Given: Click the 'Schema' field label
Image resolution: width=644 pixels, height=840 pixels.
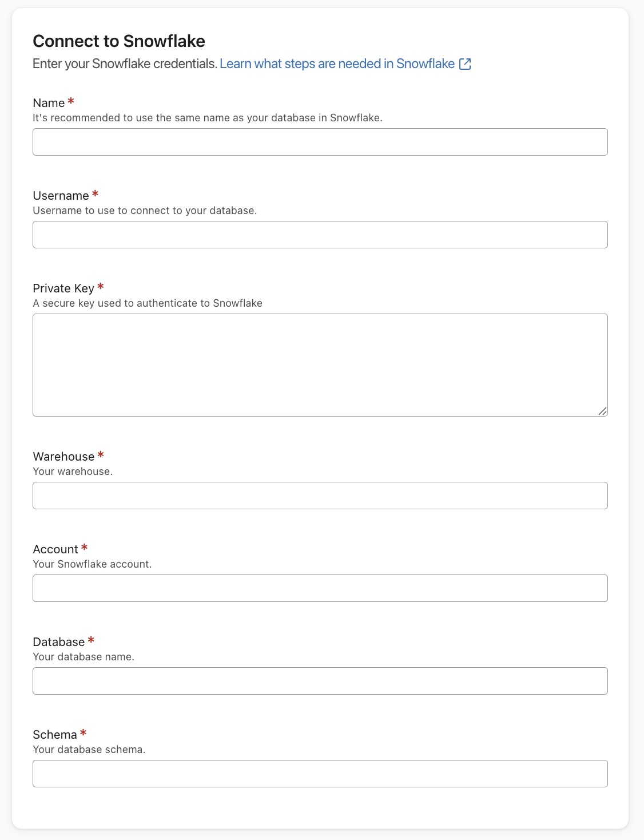Looking at the screenshot, I should pyautogui.click(x=54, y=735).
